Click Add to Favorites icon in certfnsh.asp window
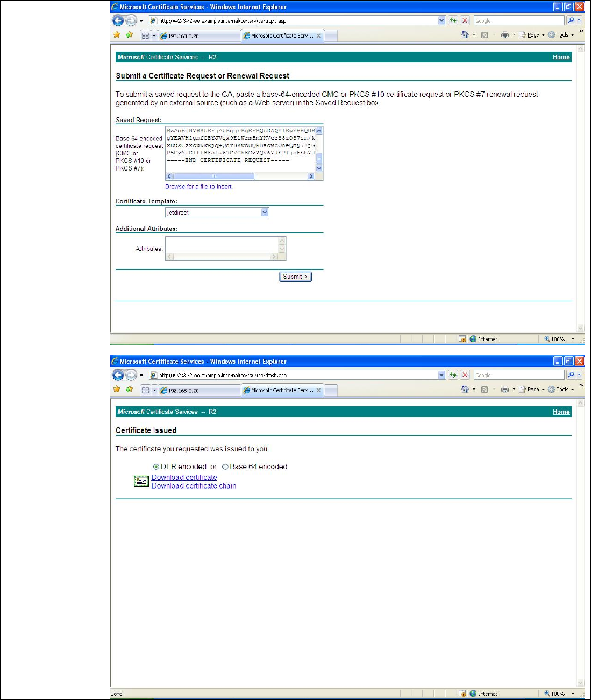The width and height of the screenshot is (591, 700). click(x=130, y=390)
